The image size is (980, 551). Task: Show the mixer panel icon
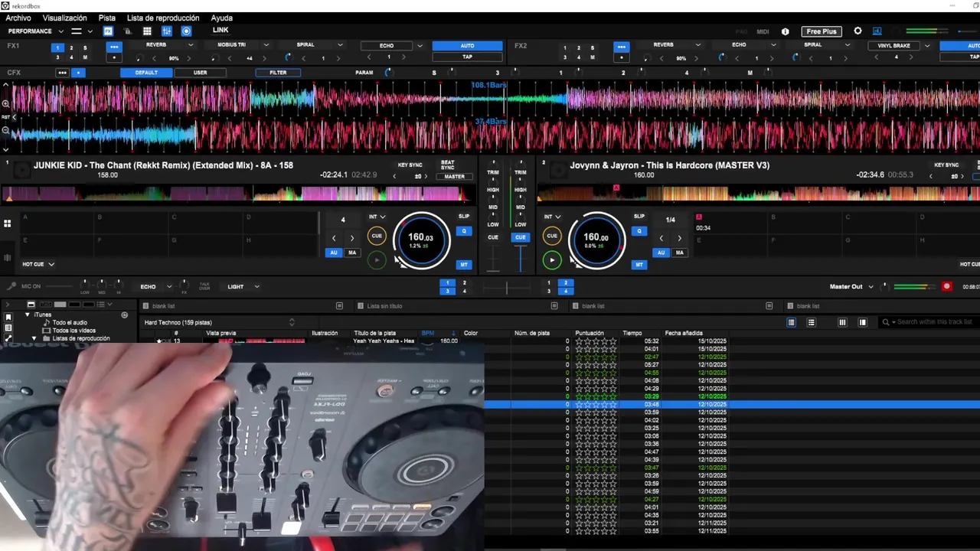[167, 31]
